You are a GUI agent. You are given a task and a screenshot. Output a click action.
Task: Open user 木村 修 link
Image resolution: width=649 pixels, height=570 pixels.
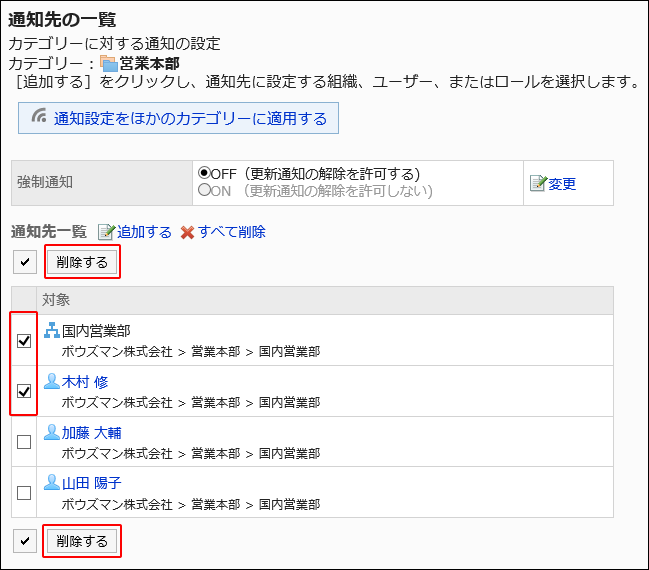(85, 382)
